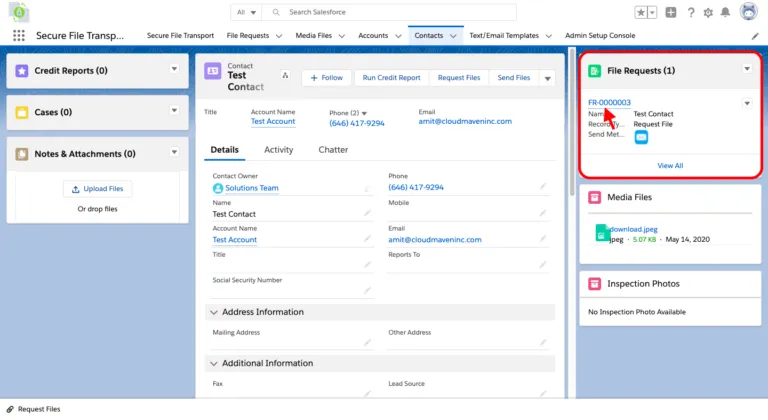Click the File Requests panel icon

[x=594, y=71]
